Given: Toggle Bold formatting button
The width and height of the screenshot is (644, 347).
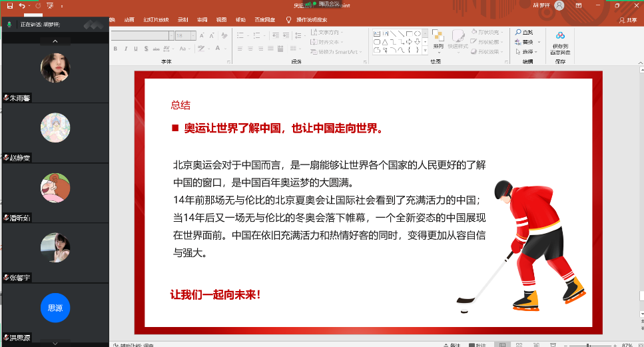Looking at the screenshot, I should tap(115, 49).
